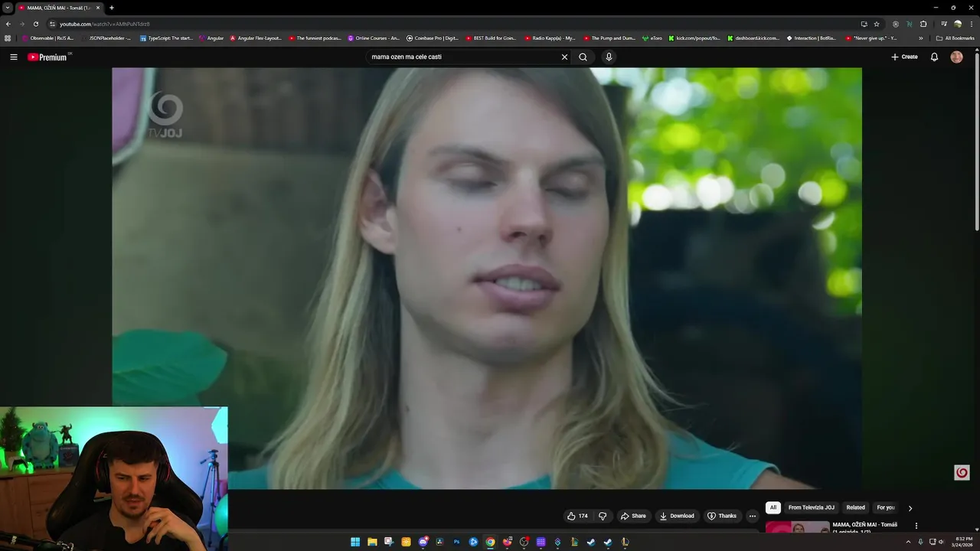Show hidden system tray icons
980x551 pixels.
(908, 542)
